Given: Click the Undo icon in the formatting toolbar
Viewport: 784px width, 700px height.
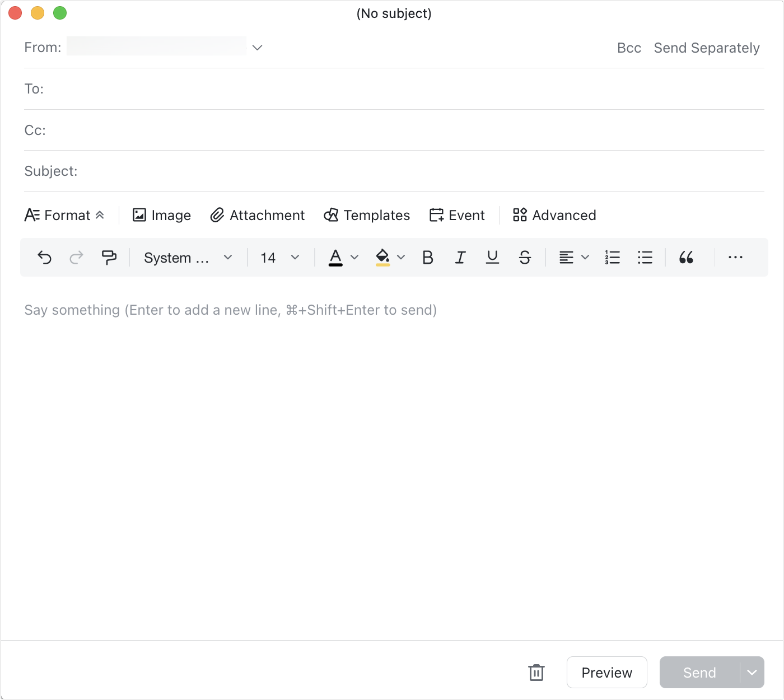Looking at the screenshot, I should pyautogui.click(x=45, y=257).
